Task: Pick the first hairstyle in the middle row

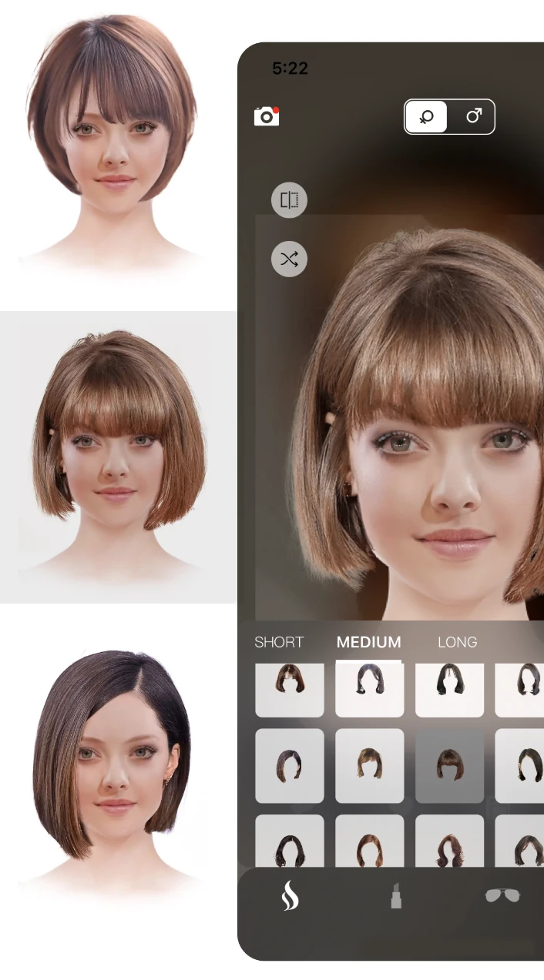Action: coord(290,766)
